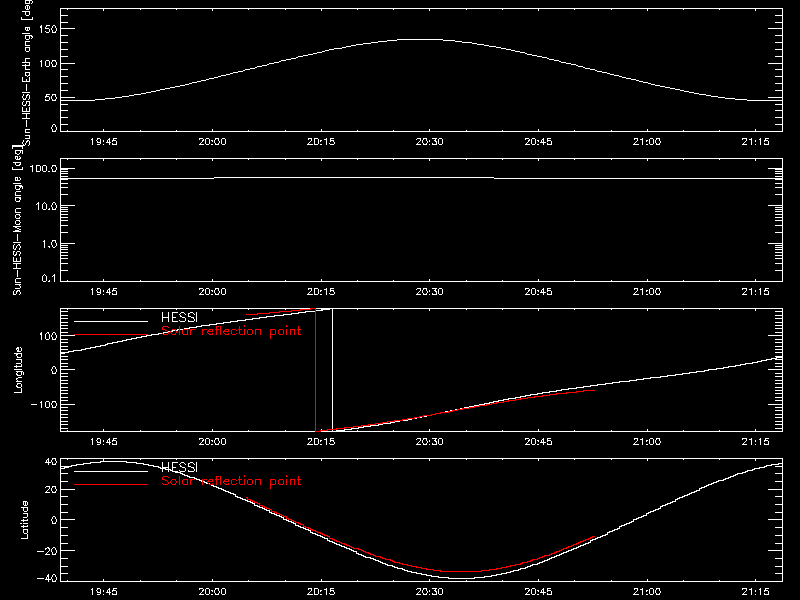Click the -20 tick on Latitude axis
This screenshot has width=800, height=600.
coord(47,551)
